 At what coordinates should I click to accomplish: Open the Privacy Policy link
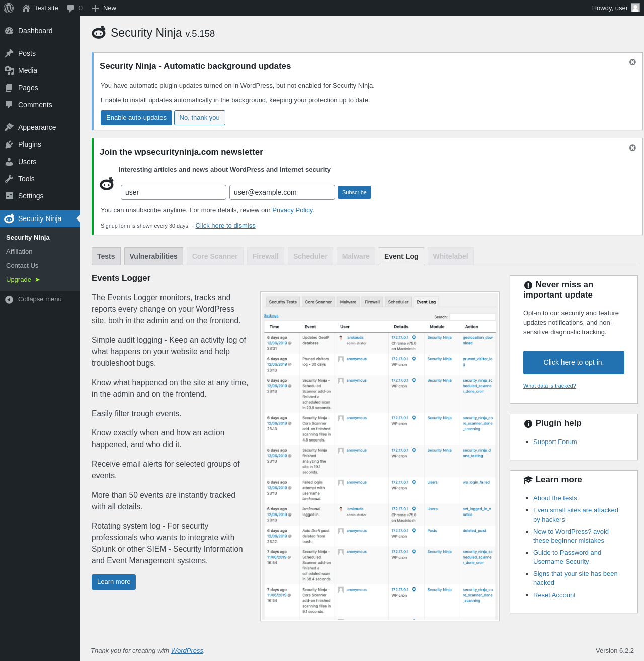click(292, 210)
